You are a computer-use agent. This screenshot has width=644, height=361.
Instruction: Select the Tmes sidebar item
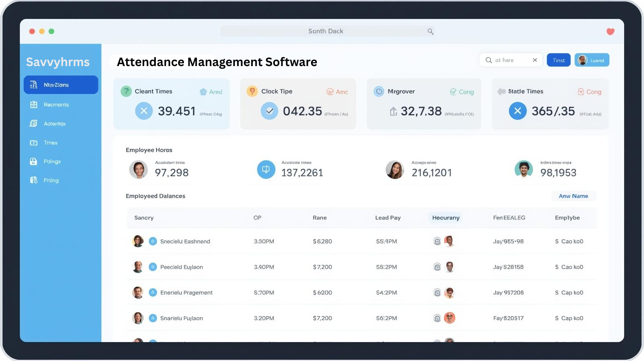pos(50,143)
